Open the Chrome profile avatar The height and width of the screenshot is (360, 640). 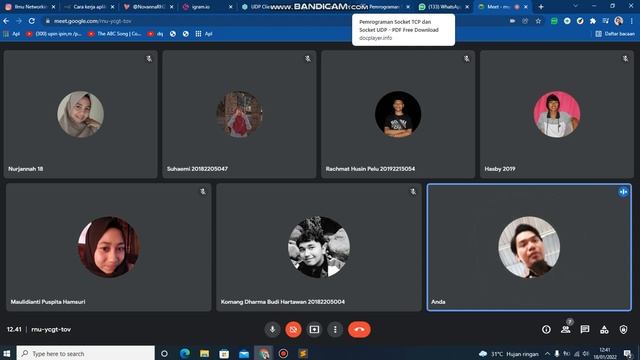tap(619, 21)
